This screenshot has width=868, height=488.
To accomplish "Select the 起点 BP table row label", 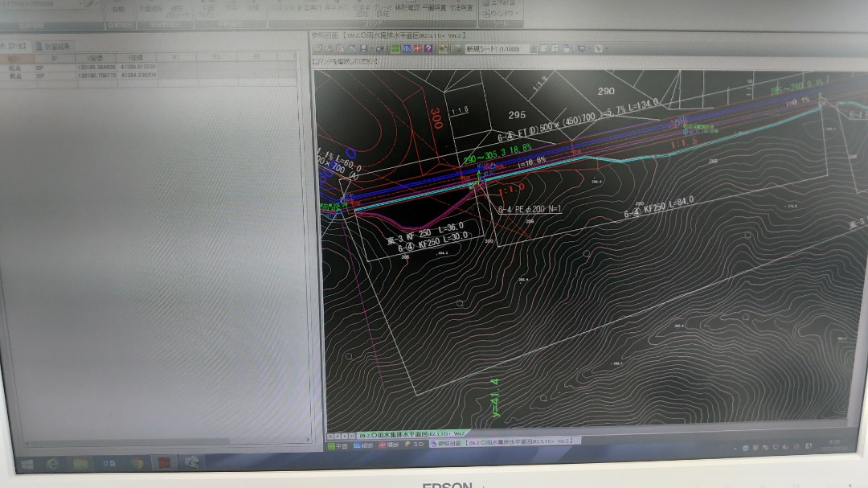I will click(x=15, y=68).
